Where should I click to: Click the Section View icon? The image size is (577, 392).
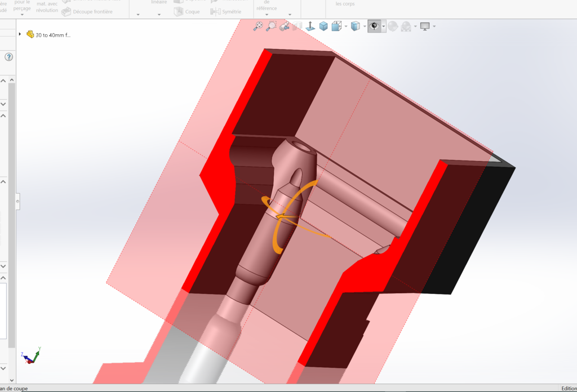coord(297,26)
